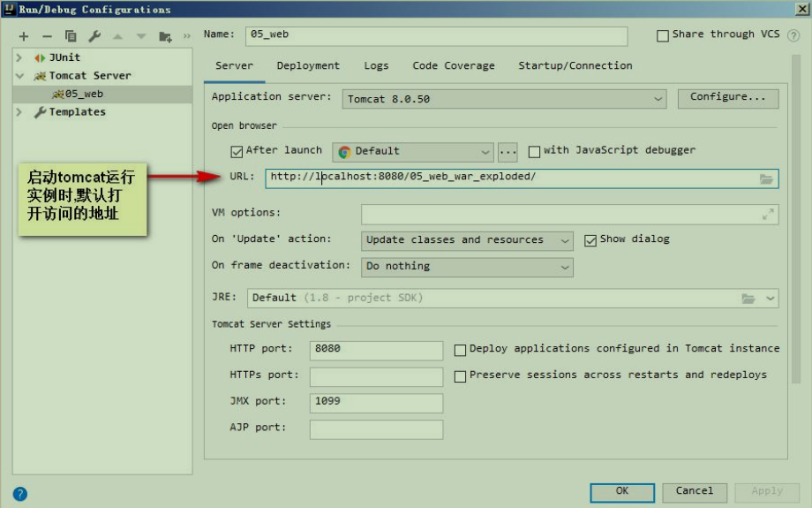Enable Deploy applications configured in Tomcat instance

coord(460,351)
